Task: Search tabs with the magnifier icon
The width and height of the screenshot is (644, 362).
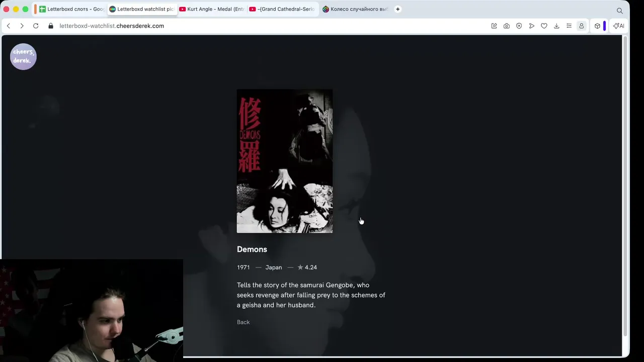Action: point(620,10)
